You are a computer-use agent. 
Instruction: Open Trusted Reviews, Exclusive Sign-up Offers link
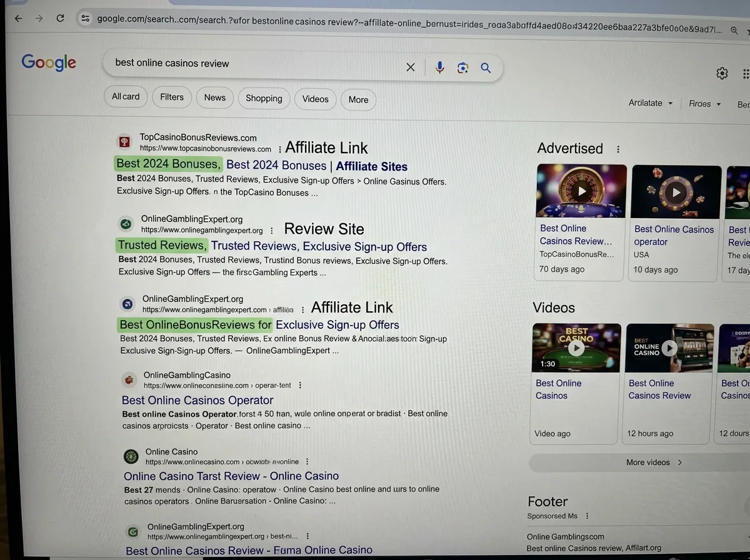tap(272, 246)
